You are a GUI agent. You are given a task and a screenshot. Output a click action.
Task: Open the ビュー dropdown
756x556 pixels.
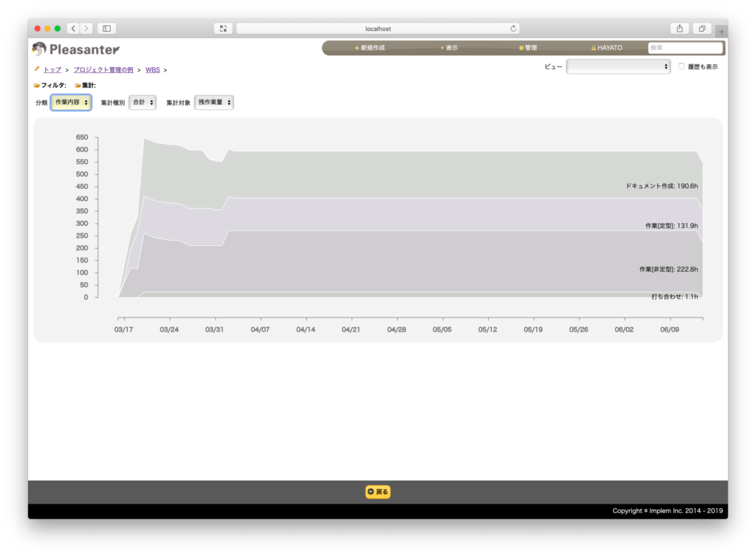pos(618,66)
